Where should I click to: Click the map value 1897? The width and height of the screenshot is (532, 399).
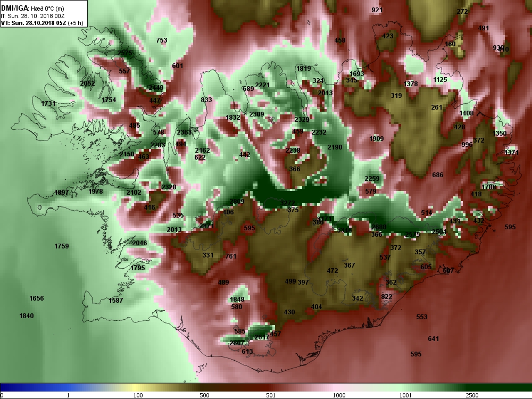61,193
